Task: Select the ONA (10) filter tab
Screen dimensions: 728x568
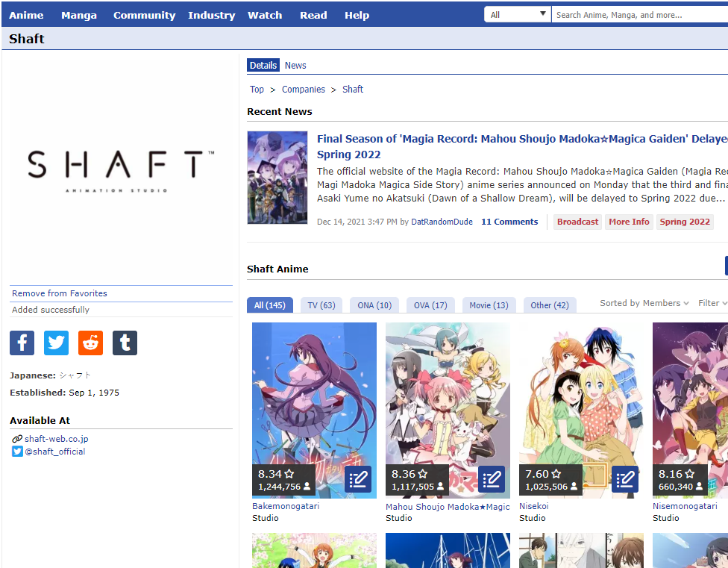Action: point(374,305)
